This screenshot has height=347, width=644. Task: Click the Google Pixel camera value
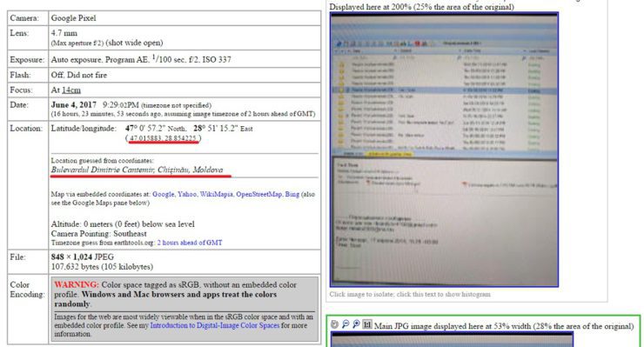click(x=73, y=18)
